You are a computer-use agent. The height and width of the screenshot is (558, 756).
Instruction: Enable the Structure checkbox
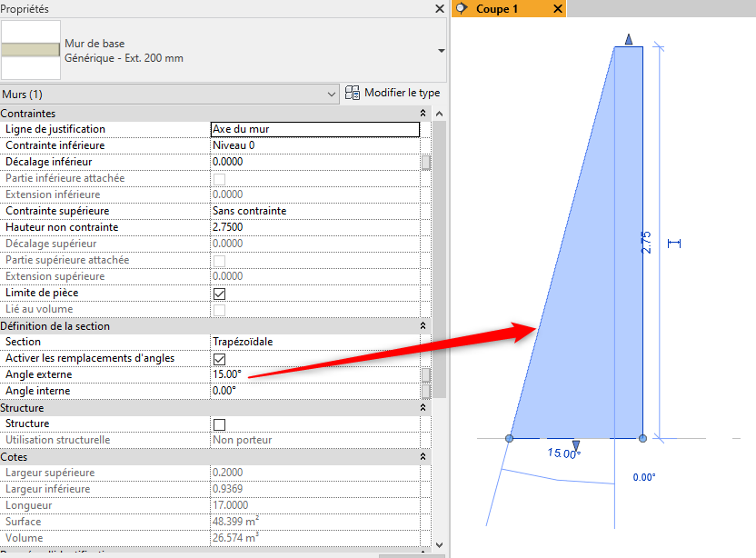click(x=219, y=423)
